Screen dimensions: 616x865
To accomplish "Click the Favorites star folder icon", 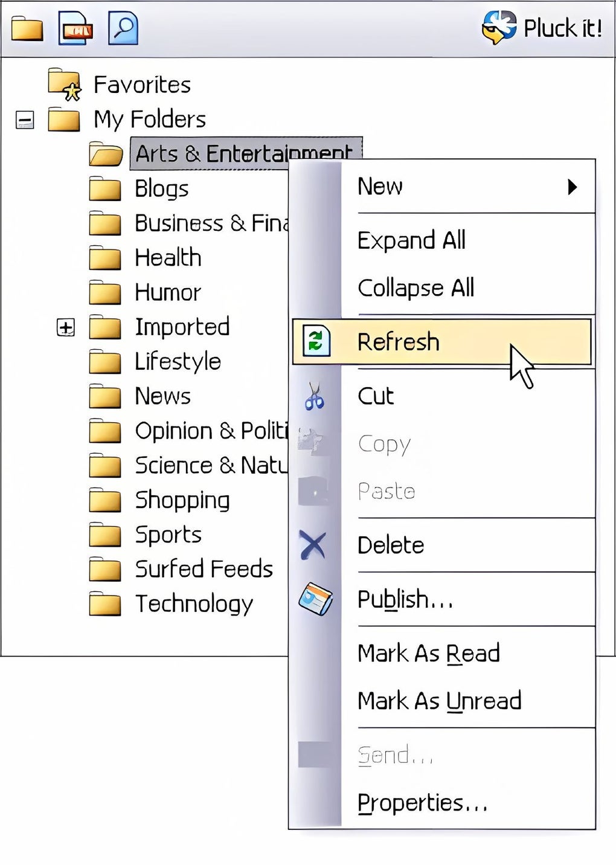I will [x=65, y=85].
